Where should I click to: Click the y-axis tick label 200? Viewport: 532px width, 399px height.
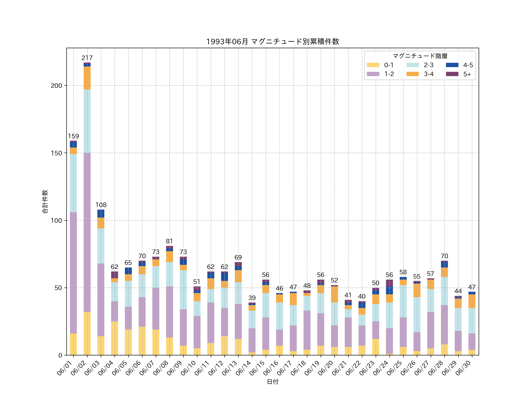(x=56, y=86)
